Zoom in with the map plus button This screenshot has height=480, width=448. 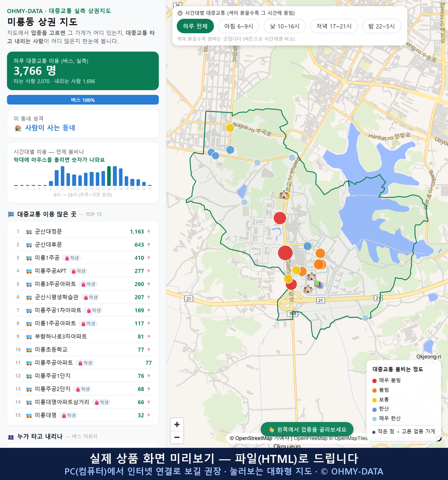177,424
